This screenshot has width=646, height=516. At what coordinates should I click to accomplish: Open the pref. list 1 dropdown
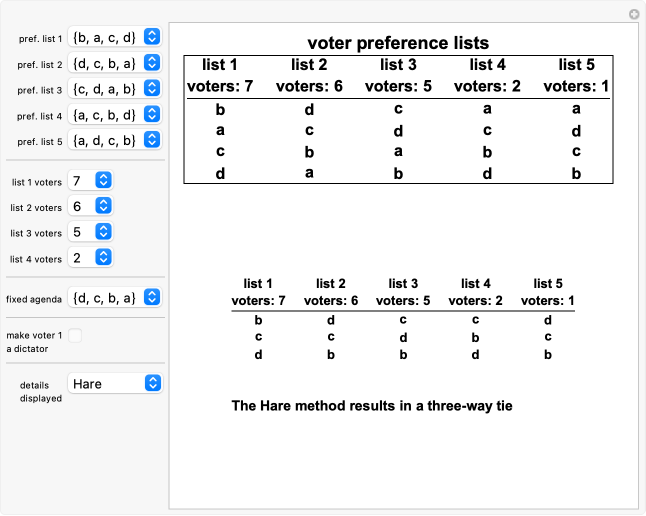coord(114,37)
